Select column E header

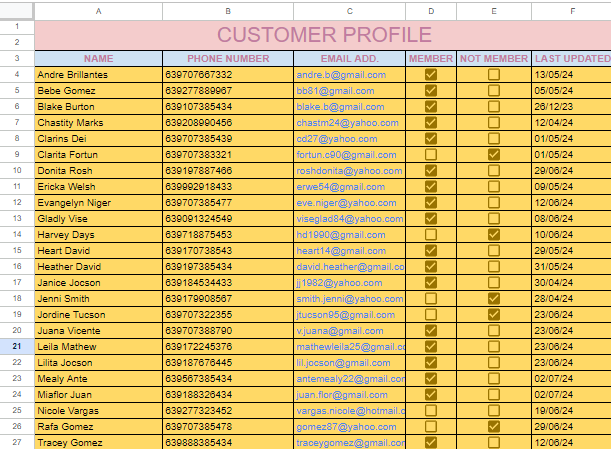494,11
